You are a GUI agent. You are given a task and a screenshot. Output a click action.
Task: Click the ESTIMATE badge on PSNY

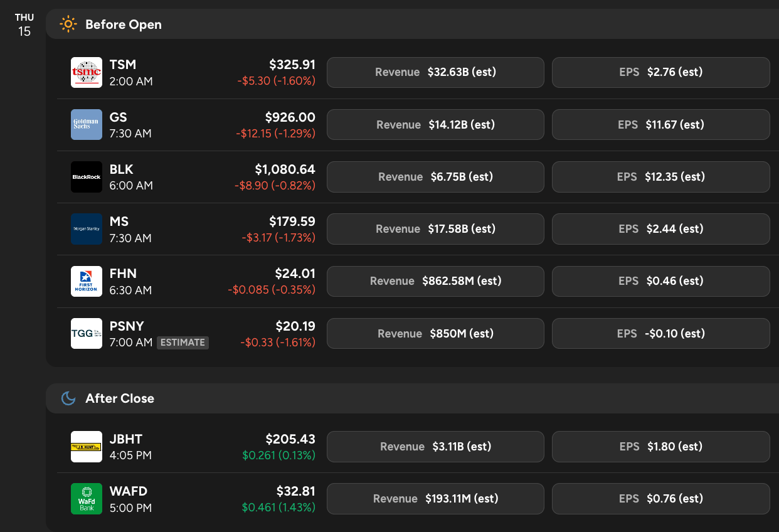[x=183, y=343]
